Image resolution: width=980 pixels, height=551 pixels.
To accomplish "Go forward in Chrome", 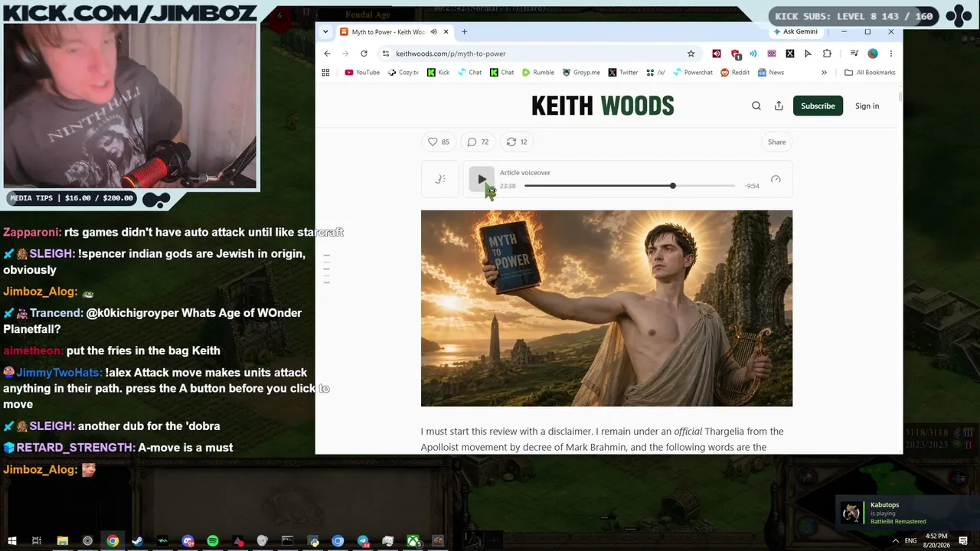I will 345,54.
